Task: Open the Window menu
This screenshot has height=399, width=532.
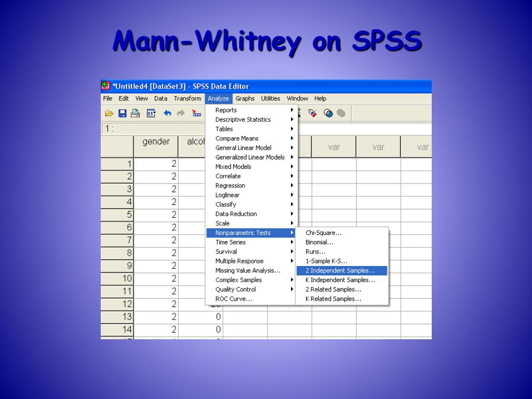Action: pos(297,98)
